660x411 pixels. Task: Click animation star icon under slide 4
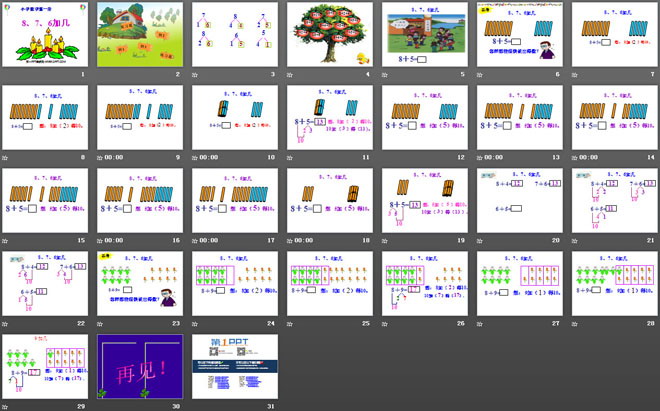[x=290, y=75]
